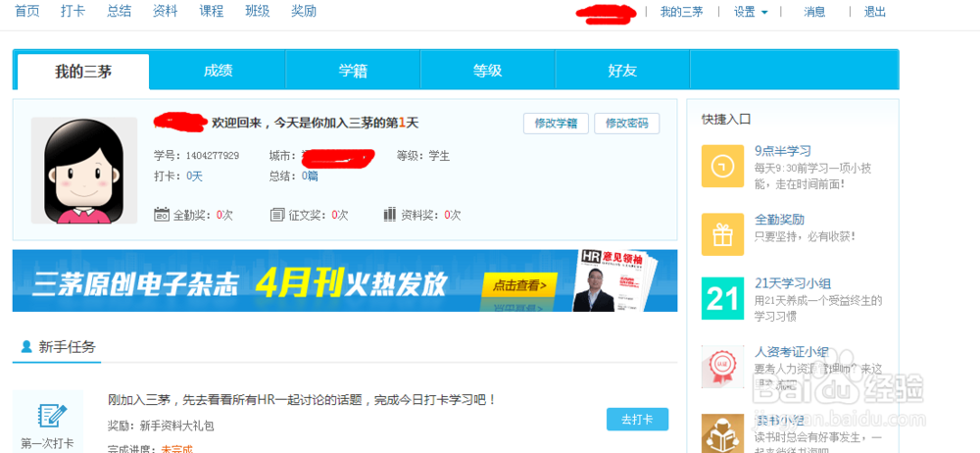Image resolution: width=980 pixels, height=453 pixels.
Task: Open 打卡 in the top navigation
Action: (73, 11)
